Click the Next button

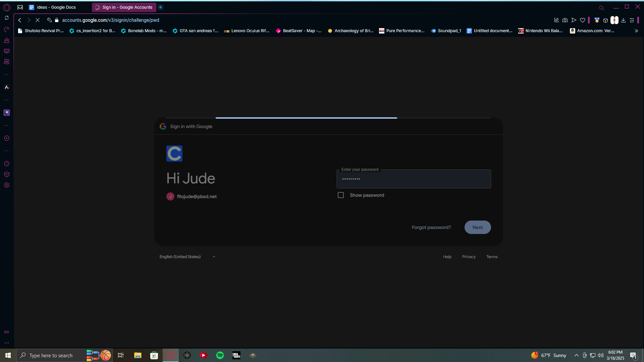pos(478,227)
